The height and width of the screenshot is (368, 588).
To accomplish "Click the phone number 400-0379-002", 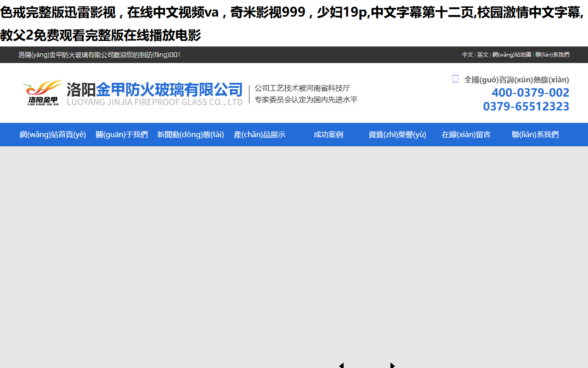I will click(531, 92).
